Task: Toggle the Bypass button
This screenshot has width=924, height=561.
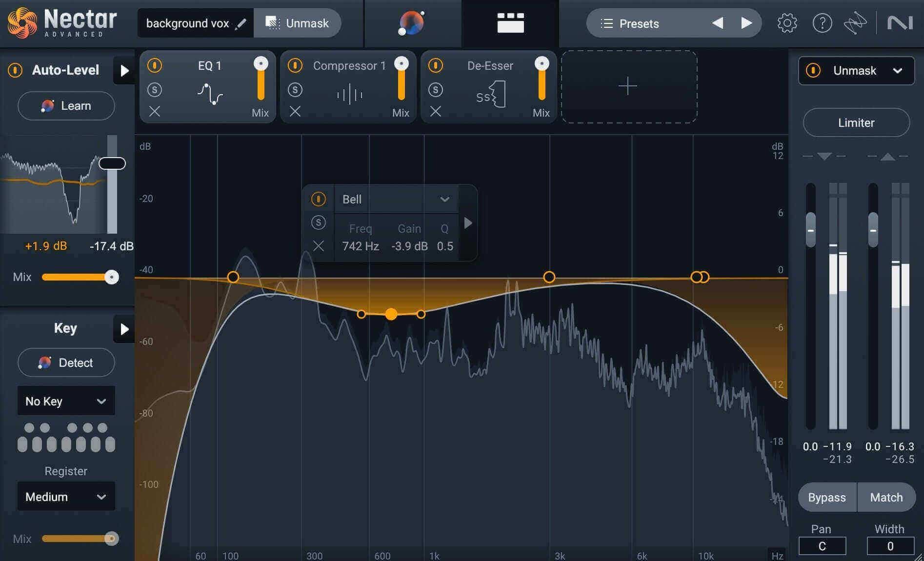Action: [x=827, y=497]
